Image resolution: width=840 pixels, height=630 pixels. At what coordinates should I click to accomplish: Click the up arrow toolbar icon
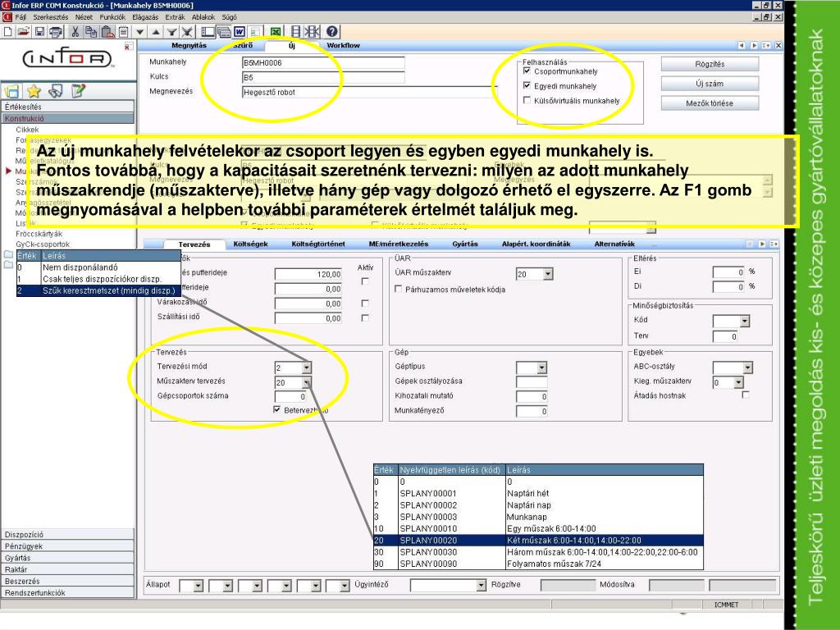(x=156, y=32)
